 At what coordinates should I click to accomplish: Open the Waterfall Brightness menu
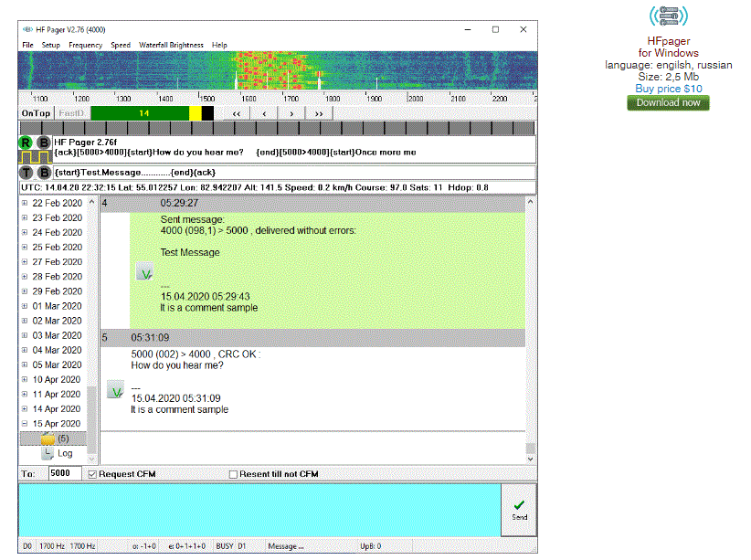coord(171,45)
